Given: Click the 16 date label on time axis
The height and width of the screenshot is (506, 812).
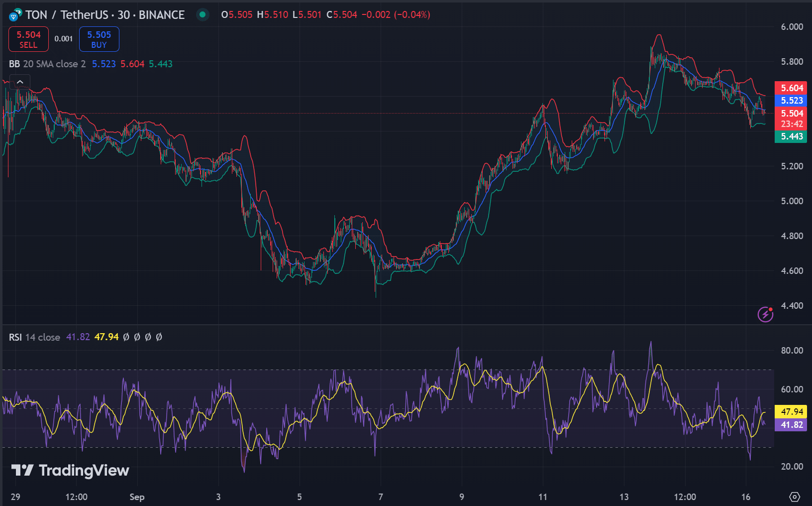Looking at the screenshot, I should click(x=745, y=497).
